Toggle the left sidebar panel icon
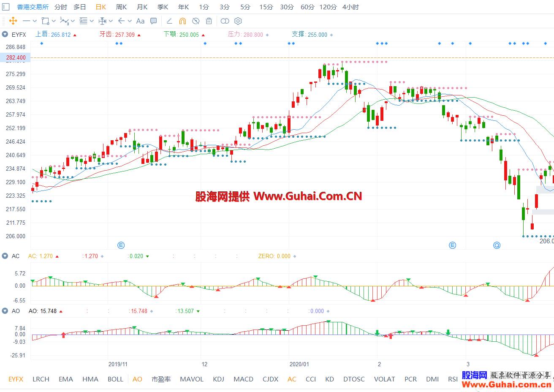Image resolution: width=554 pixels, height=392 pixels. (x=6, y=7)
